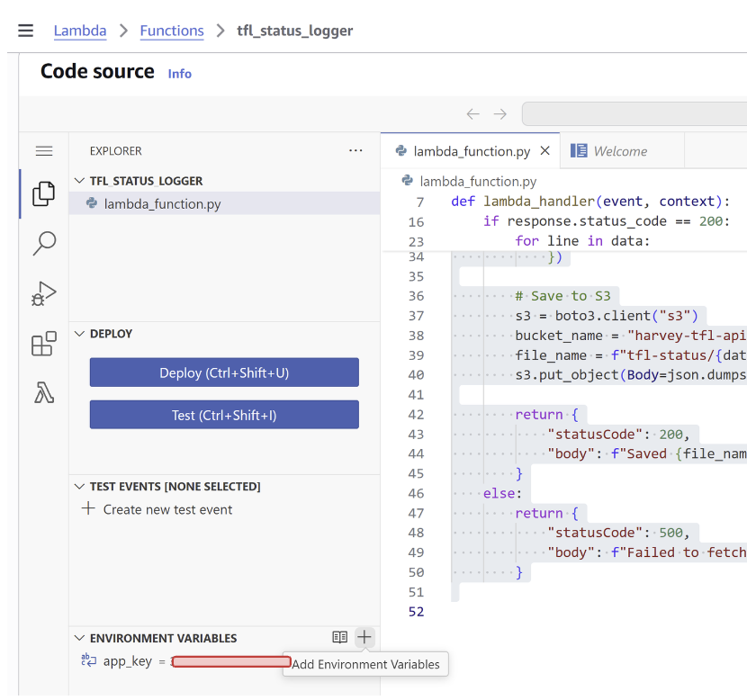Click the file_name assignment line

[630, 355]
